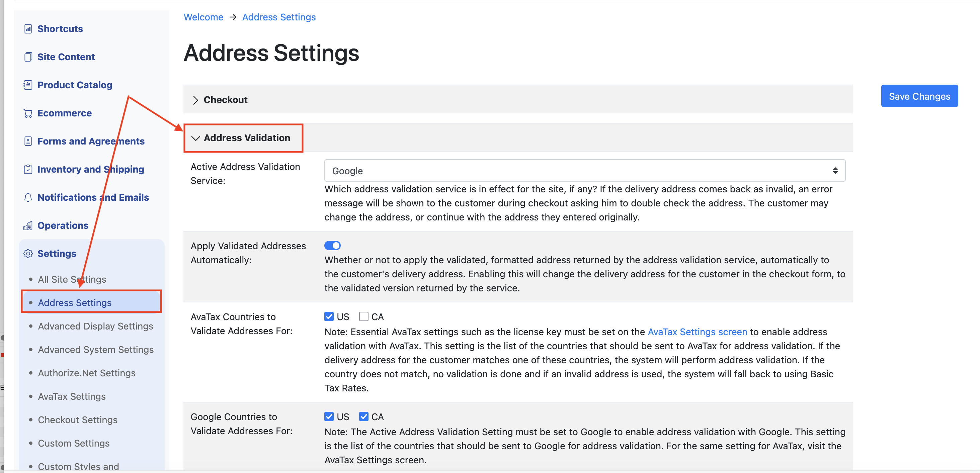Click the Forms and Agreements icon
The height and width of the screenshot is (473, 980).
click(28, 141)
